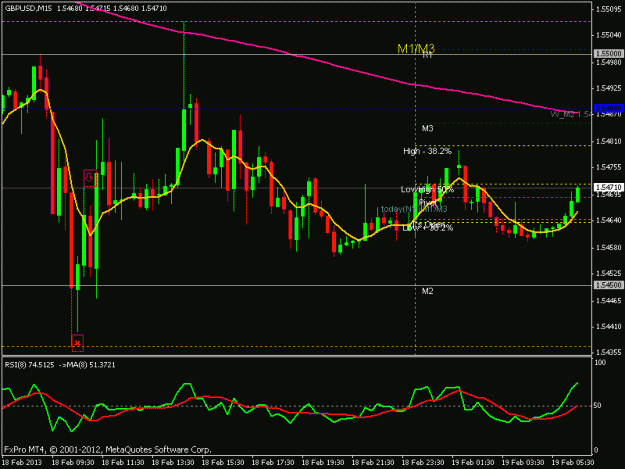Select the tall green spike candle wick
The height and width of the screenshot is (469, 625).
click(184, 66)
